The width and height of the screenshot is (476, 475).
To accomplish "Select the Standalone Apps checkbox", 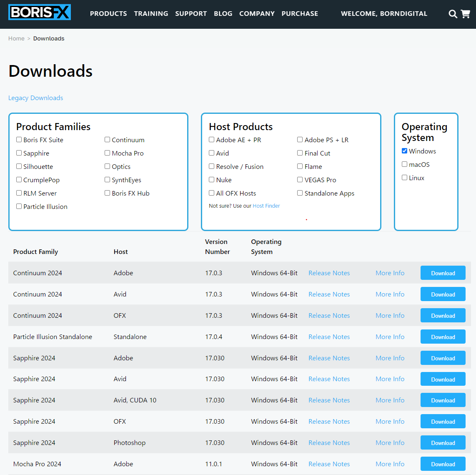I will 300,193.
